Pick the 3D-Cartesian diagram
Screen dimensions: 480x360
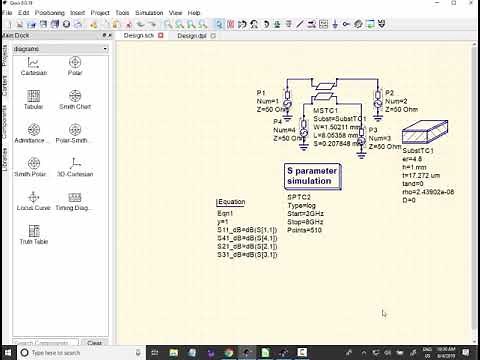(x=75, y=167)
